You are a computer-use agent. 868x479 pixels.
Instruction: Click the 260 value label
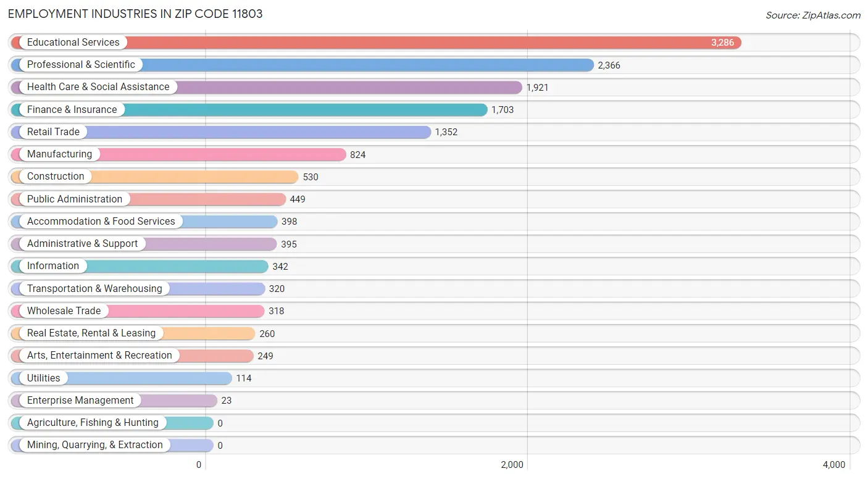click(267, 334)
